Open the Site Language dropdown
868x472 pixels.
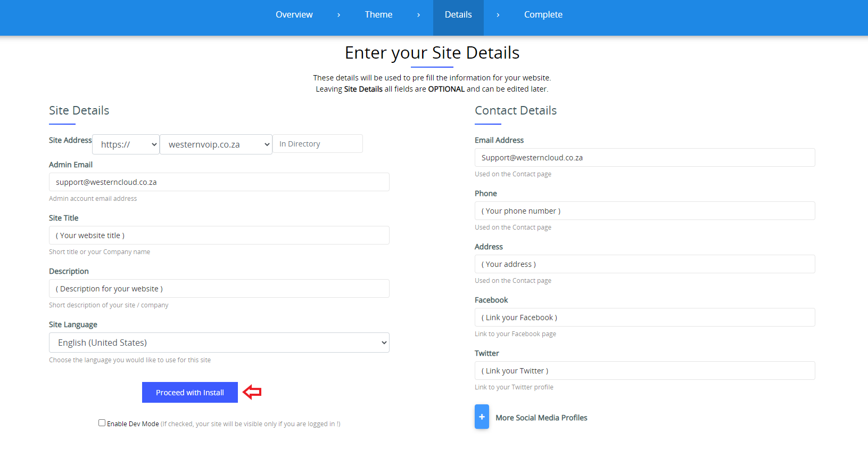[219, 343]
